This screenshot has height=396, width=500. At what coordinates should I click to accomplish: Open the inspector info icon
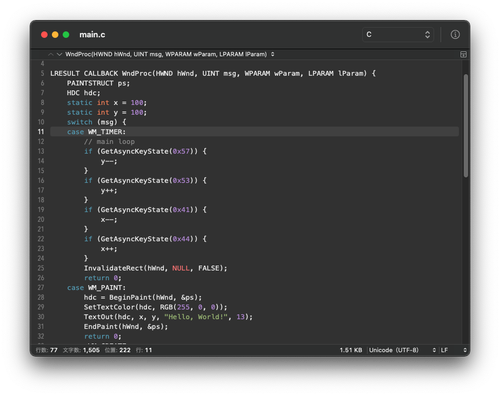pos(455,35)
